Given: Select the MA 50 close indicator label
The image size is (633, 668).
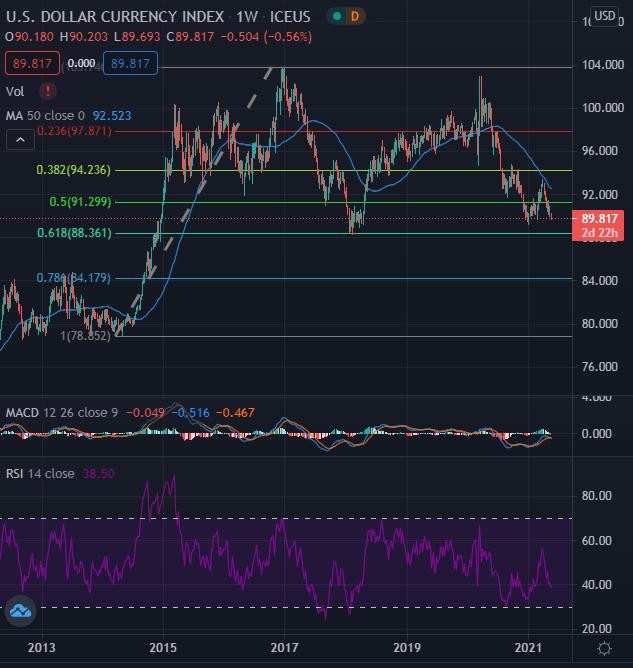Looking at the screenshot, I should point(45,115).
